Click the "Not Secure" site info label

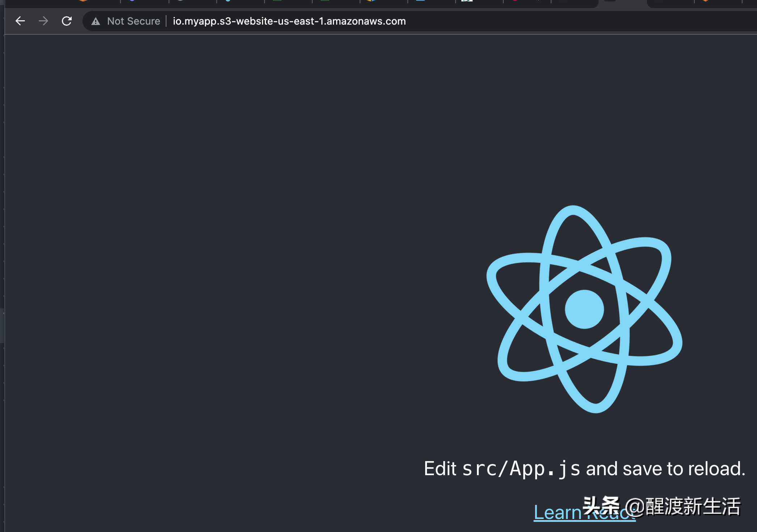pos(134,21)
